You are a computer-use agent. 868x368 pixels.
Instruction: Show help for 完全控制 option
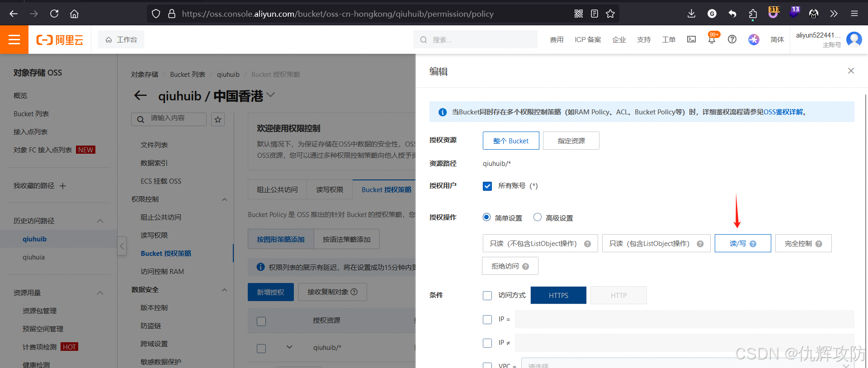pos(819,244)
